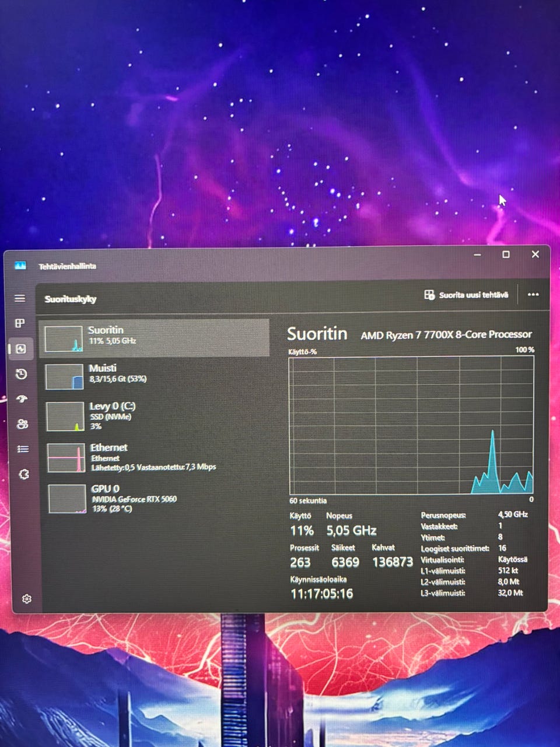This screenshot has width=560, height=747.
Task: Close the Task Manager window
Action: coord(535,254)
